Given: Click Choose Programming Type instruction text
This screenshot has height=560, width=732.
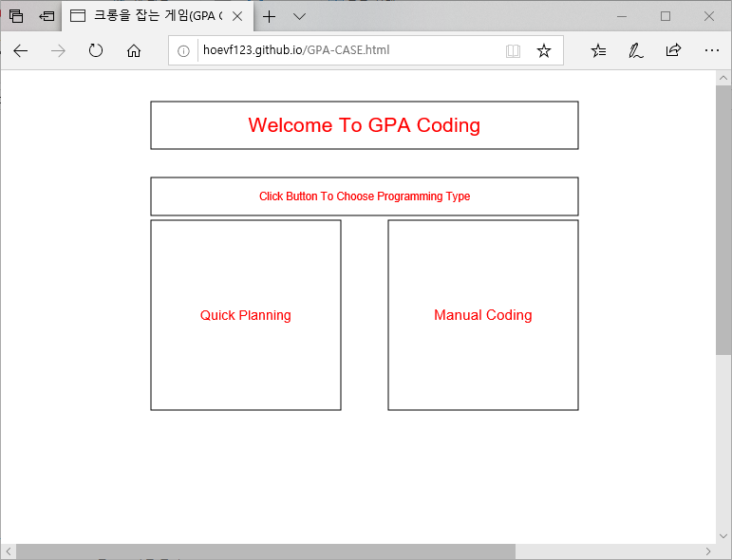Looking at the screenshot, I should coord(365,196).
